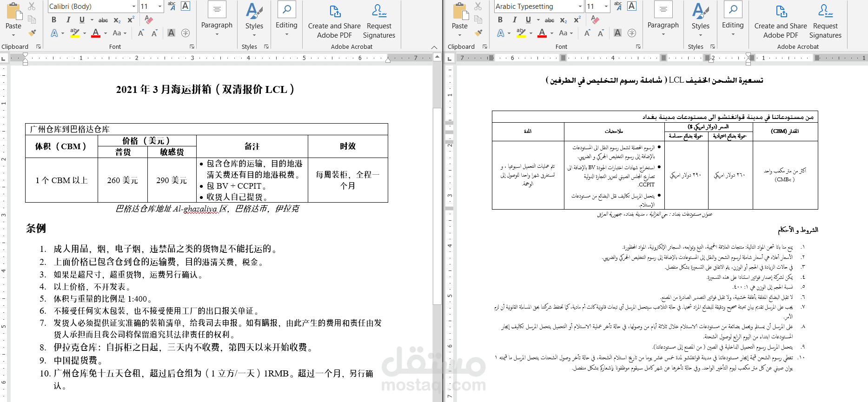Toggle Superscript in the left window
The height and width of the screenshot is (402, 868).
click(131, 20)
